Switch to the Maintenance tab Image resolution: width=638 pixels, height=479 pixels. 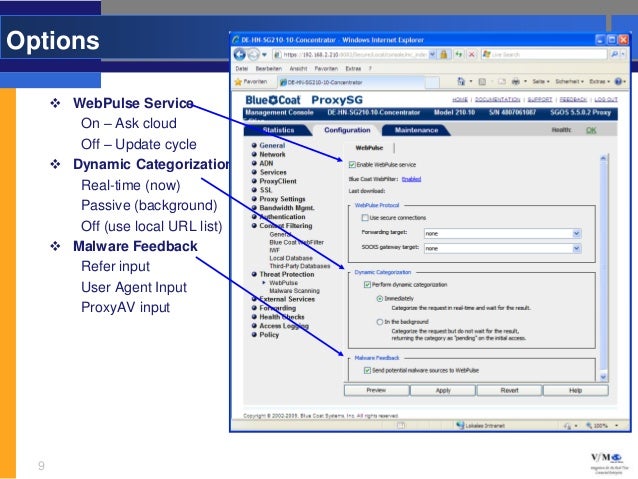(416, 130)
